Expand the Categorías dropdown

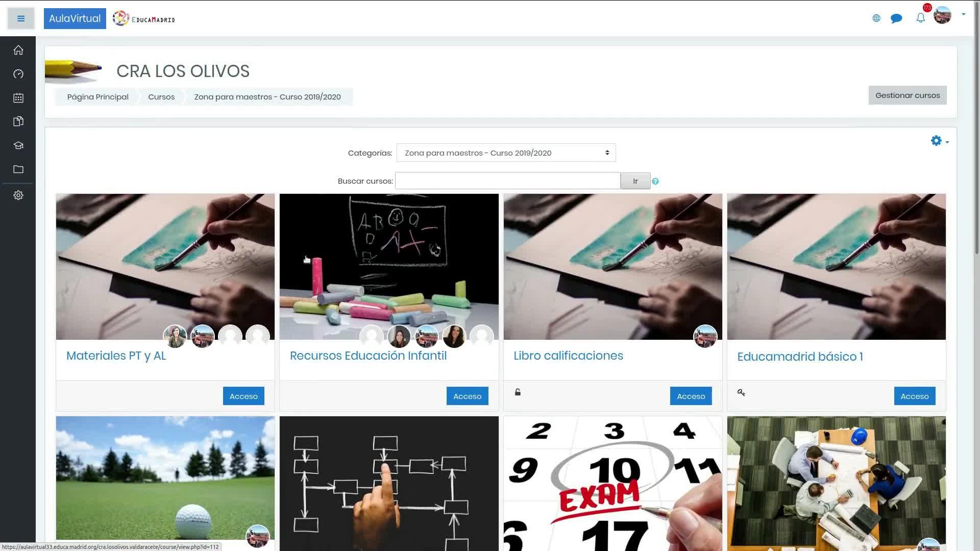[x=506, y=153]
